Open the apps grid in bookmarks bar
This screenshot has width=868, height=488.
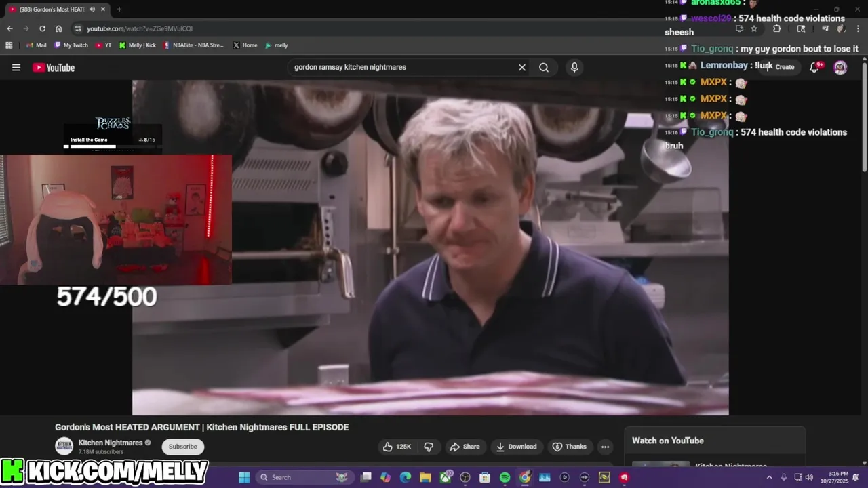tap(9, 45)
